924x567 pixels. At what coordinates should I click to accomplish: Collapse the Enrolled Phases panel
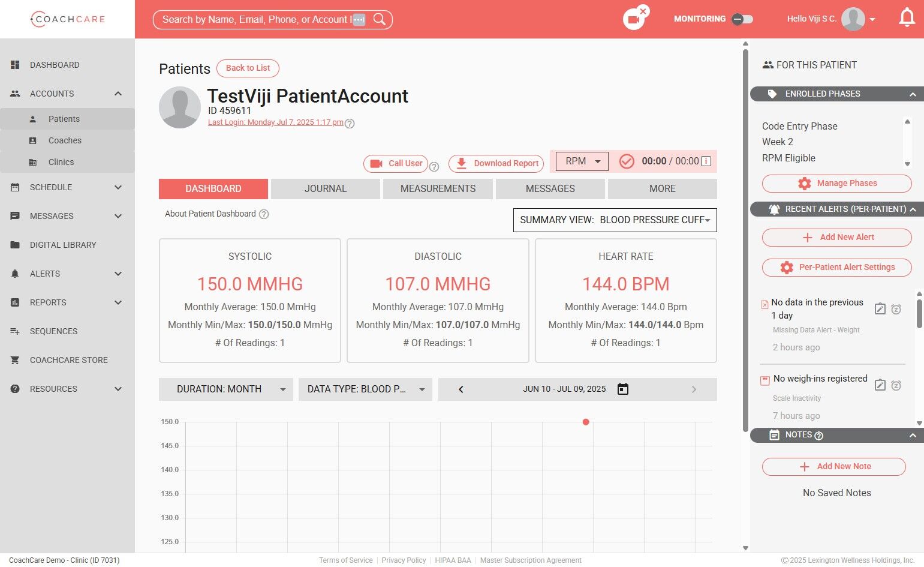click(913, 94)
